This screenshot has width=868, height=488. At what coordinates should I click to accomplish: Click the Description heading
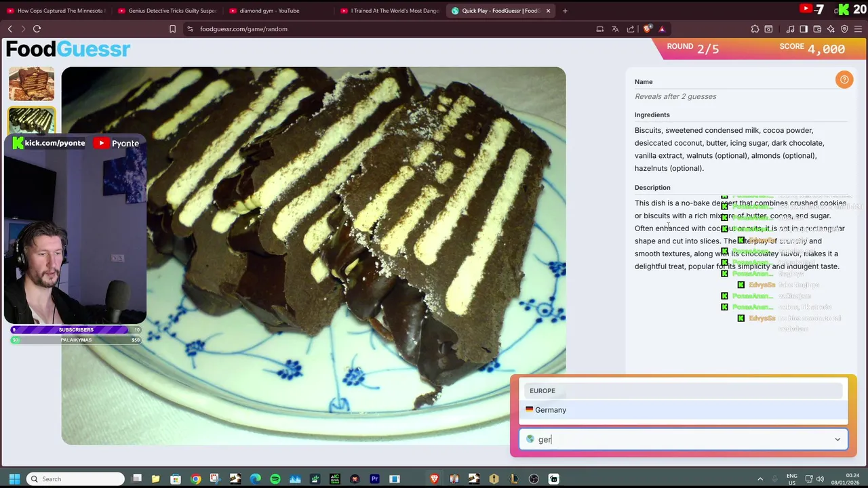point(652,187)
